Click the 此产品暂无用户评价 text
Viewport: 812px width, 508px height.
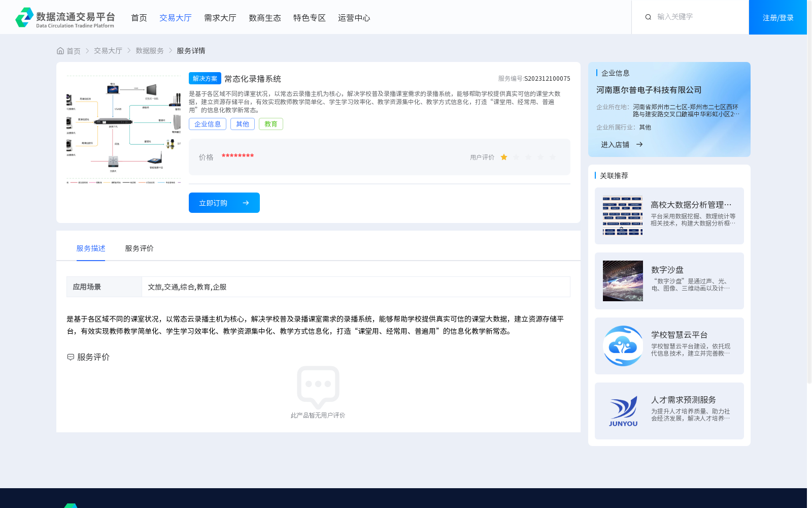click(318, 416)
